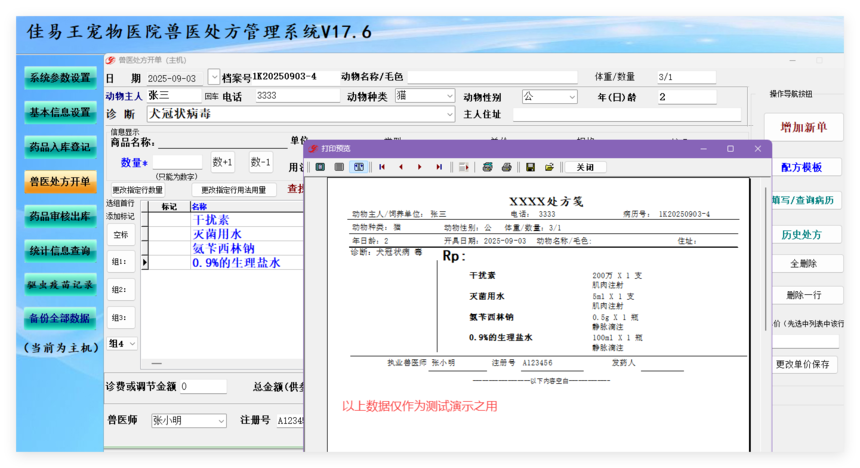This screenshot has height=468, width=860.
Task: Click the next page arrow in preview toolbar
Action: point(420,167)
